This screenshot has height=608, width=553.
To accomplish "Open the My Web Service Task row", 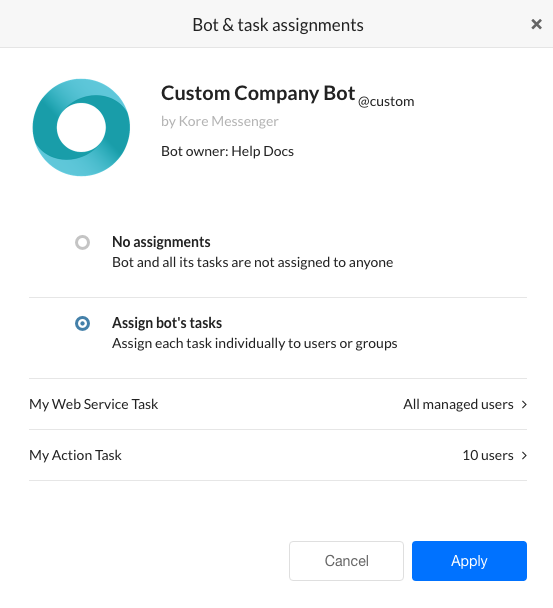I will [278, 404].
